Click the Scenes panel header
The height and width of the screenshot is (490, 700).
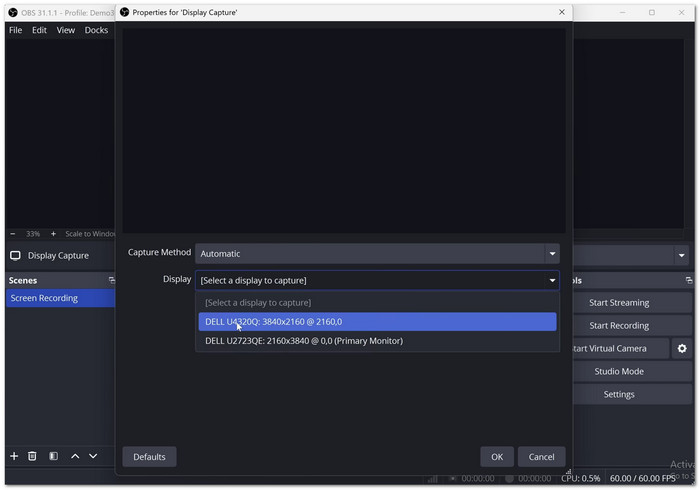pos(61,280)
